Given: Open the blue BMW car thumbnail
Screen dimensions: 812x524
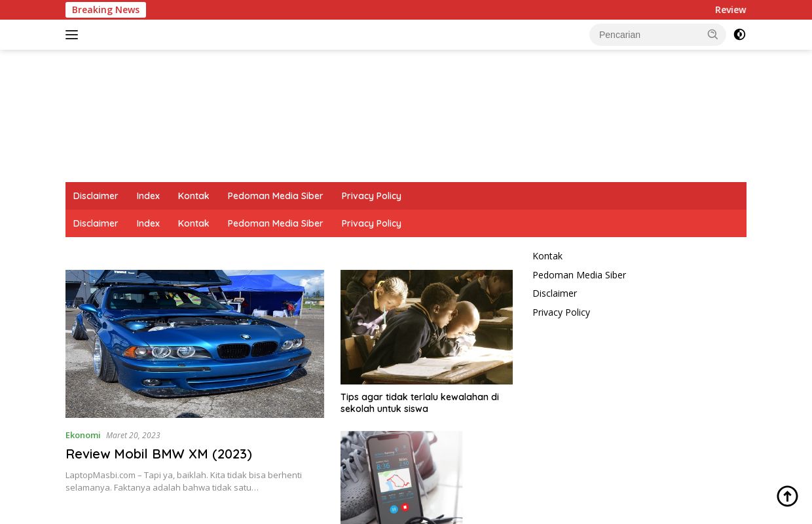Looking at the screenshot, I should (x=194, y=344).
